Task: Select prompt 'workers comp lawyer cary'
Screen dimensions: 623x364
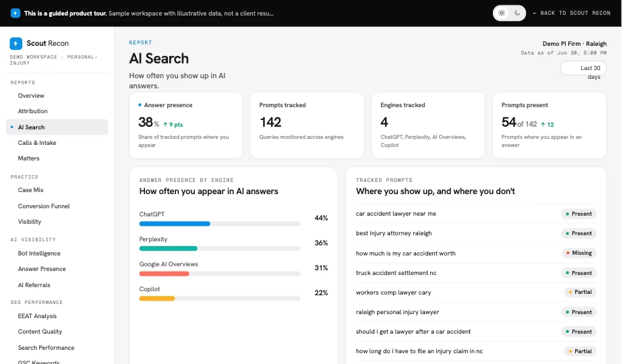Action: [x=393, y=293]
